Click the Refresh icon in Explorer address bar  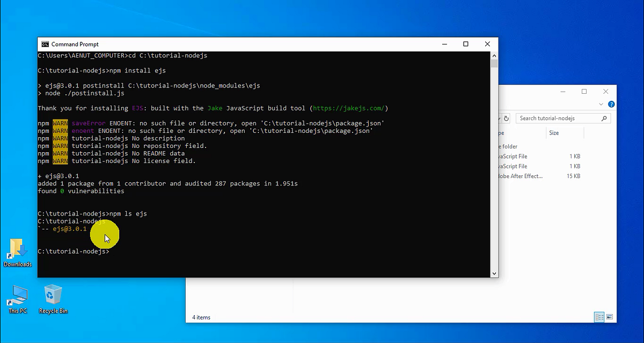(x=506, y=118)
